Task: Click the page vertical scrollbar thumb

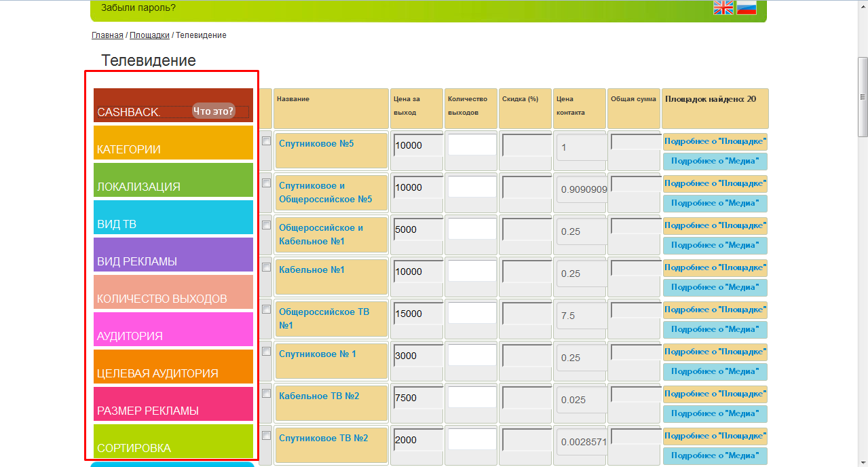Action: (863, 96)
